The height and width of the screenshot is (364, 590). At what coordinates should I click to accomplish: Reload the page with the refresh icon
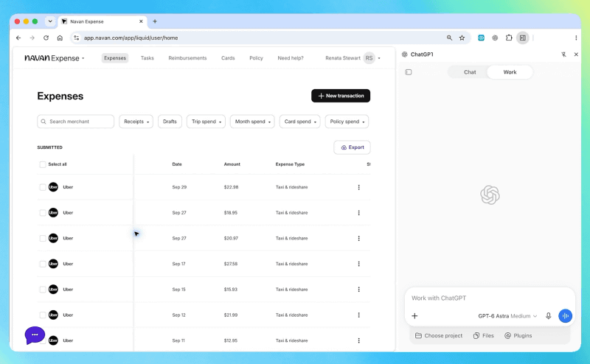point(46,38)
